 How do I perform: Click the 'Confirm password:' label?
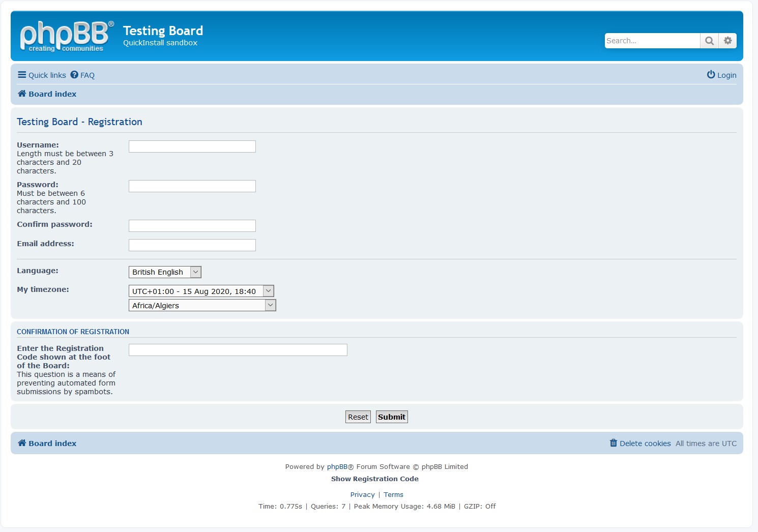pos(54,224)
